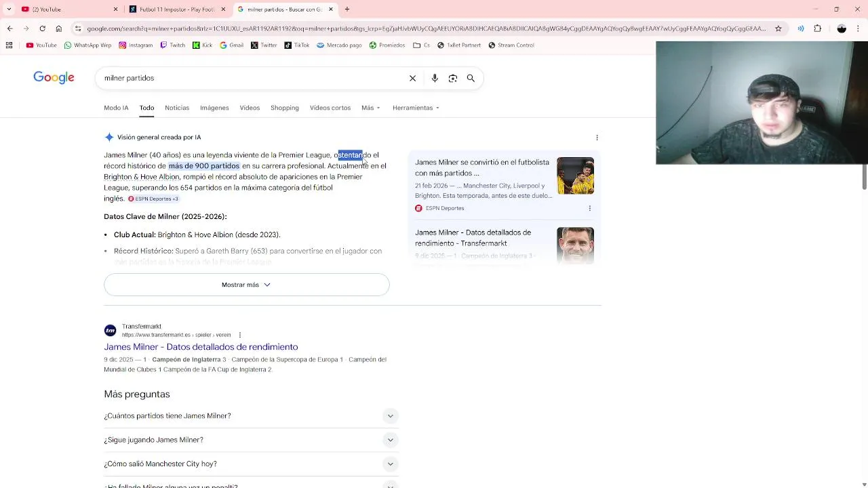Expand ¿Sigue jugando James Milner?

251,440
